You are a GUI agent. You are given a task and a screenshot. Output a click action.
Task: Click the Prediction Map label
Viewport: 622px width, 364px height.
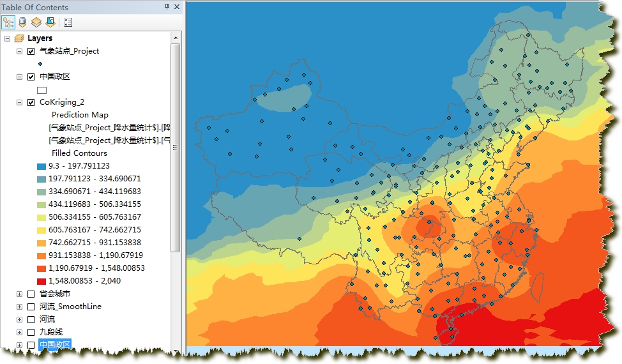point(80,115)
